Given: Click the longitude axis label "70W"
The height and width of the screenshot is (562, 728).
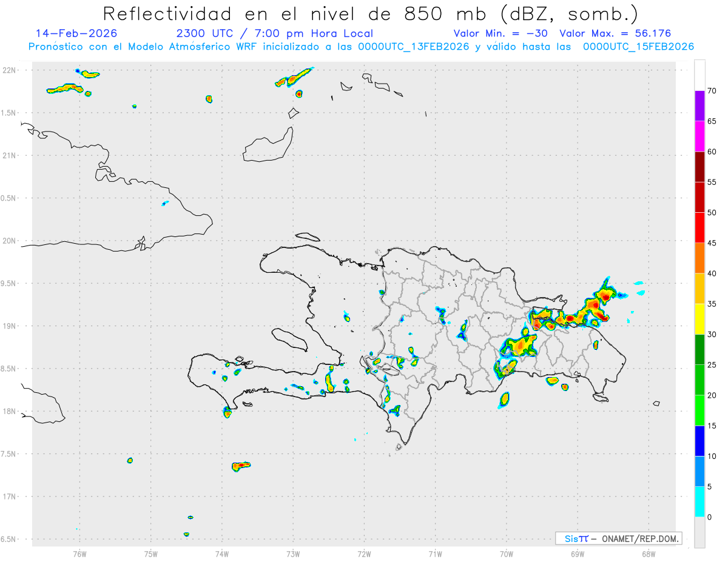Looking at the screenshot, I should 507,554.
